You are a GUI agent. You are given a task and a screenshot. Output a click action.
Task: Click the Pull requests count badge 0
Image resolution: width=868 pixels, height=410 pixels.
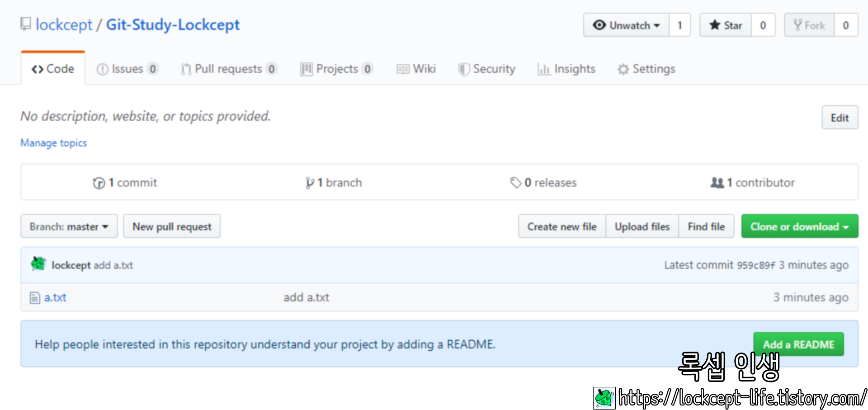click(271, 69)
